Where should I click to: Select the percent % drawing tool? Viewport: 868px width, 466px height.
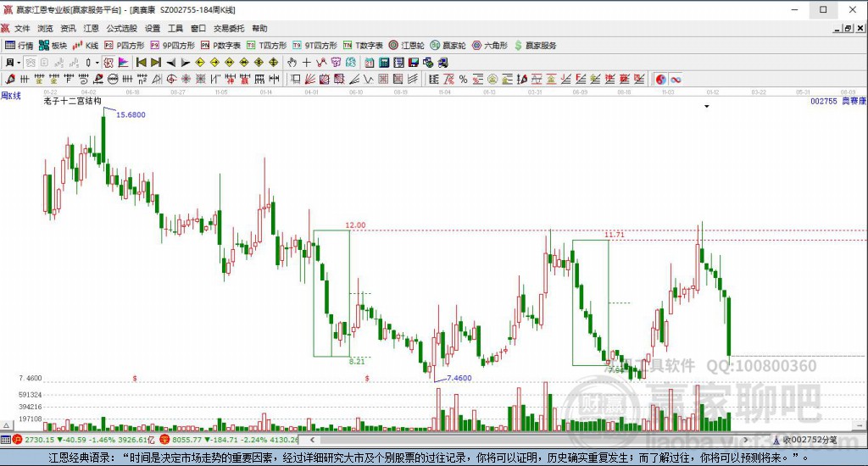pos(464,79)
